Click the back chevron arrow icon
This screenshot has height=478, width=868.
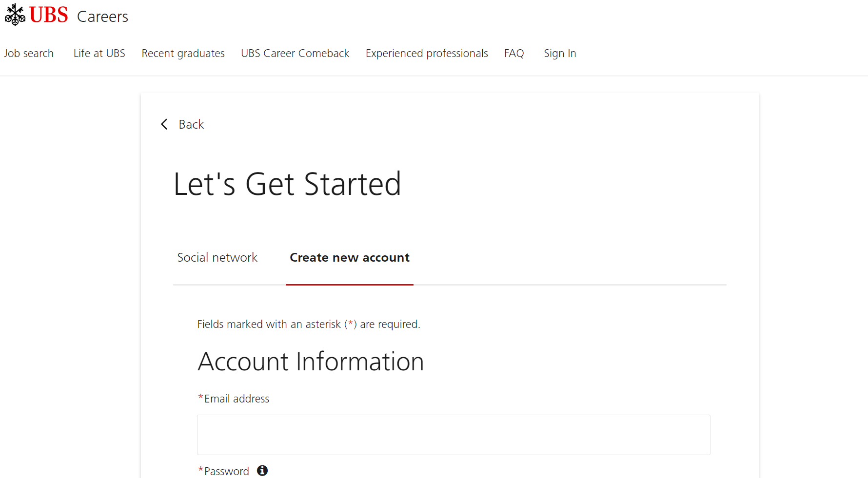pos(164,124)
